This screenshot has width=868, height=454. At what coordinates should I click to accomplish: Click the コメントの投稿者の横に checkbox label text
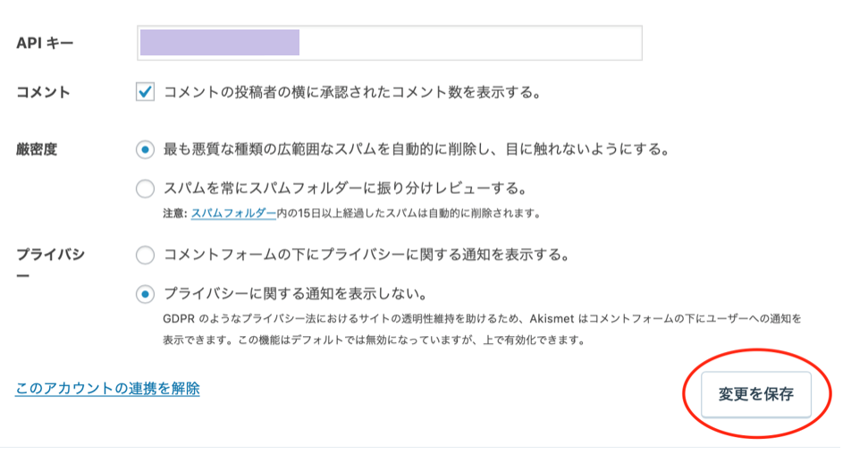point(352,92)
